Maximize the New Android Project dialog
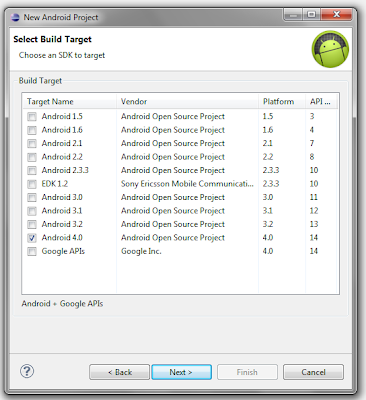 312,15
